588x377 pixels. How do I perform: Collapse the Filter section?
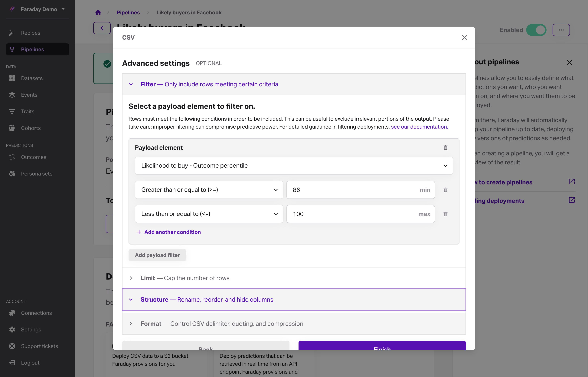pyautogui.click(x=294, y=84)
